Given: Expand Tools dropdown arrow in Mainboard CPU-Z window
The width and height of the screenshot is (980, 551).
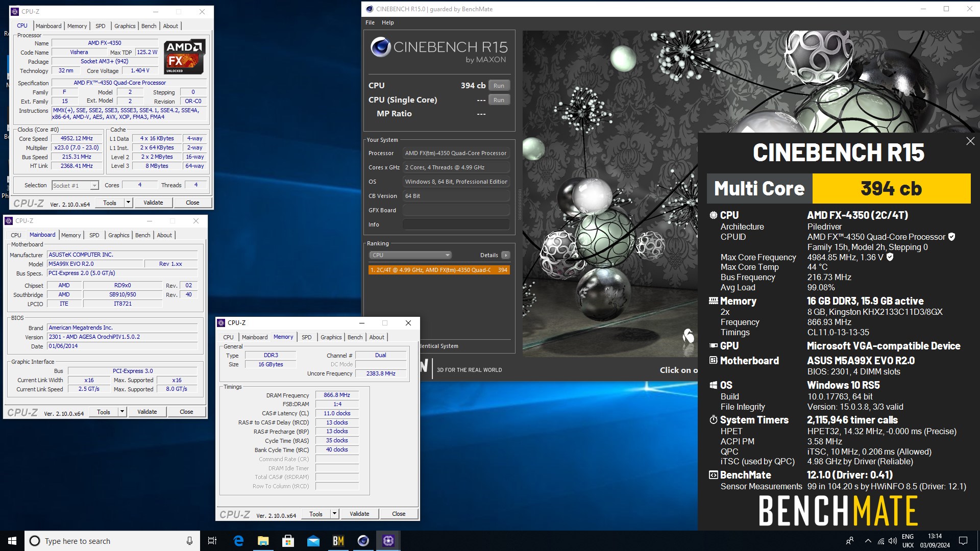Looking at the screenshot, I should click(x=122, y=412).
